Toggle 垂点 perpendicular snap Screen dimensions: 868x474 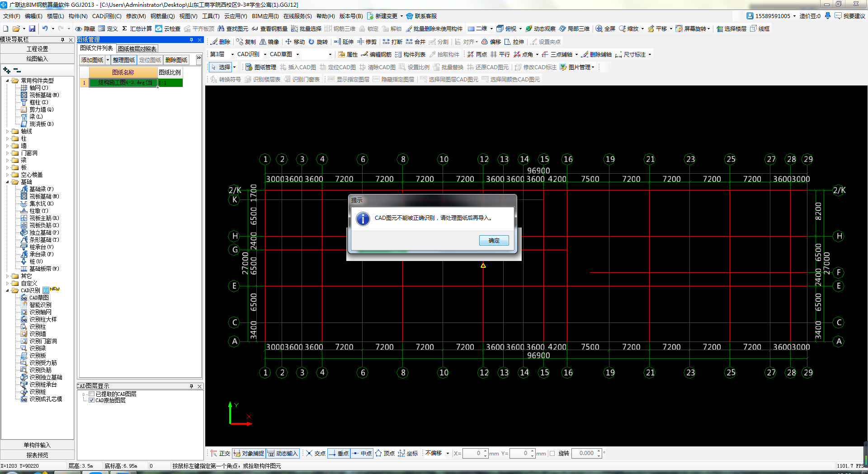tap(339, 453)
